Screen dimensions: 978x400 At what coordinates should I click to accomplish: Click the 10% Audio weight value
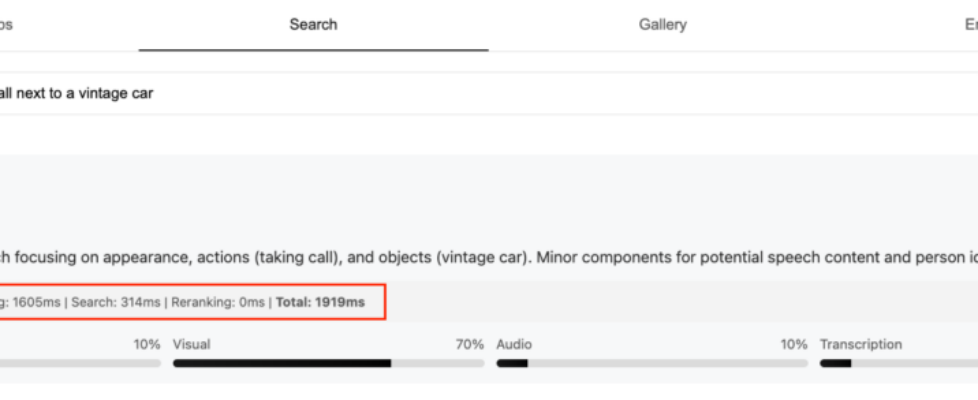[x=794, y=344]
